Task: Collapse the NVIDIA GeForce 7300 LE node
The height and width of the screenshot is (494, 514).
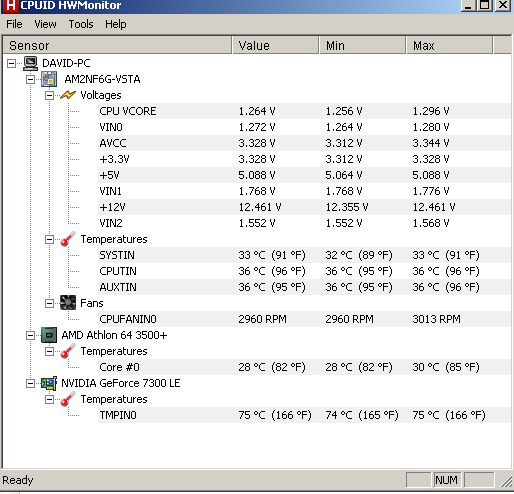Action: (30, 383)
